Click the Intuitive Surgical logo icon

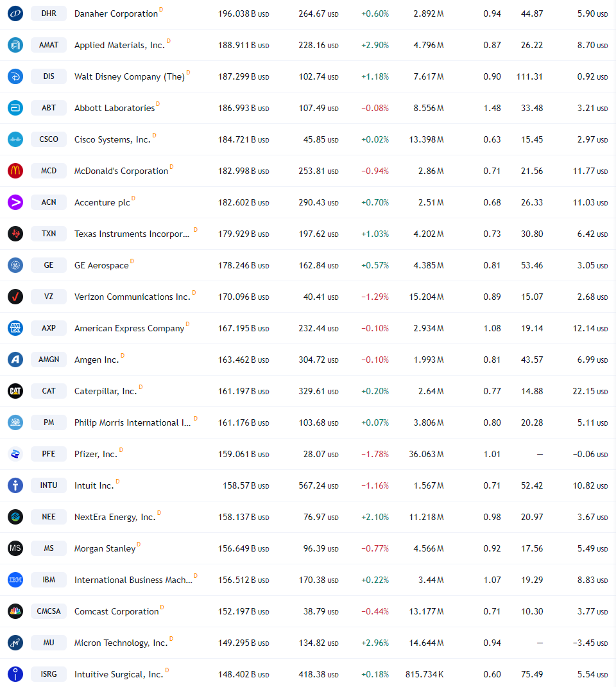15,674
